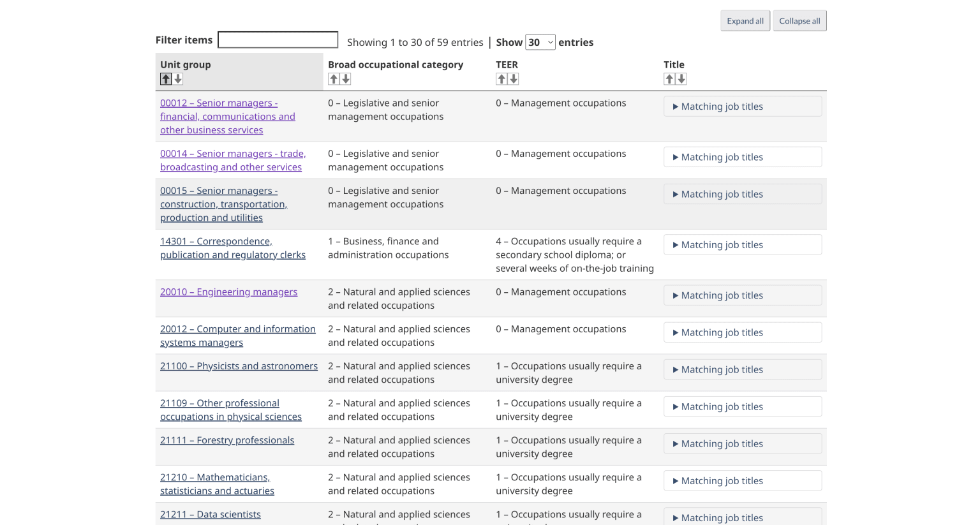The height and width of the screenshot is (525, 980).
Task: Open the Show entries dropdown
Action: click(540, 43)
